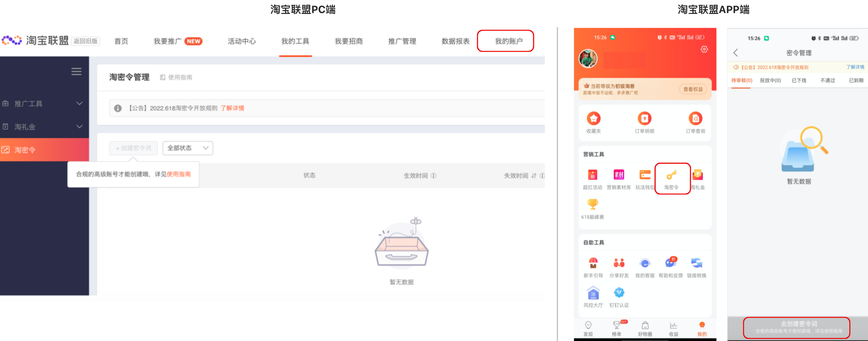The image size is (868, 341).
Task: Expand the 推广工具 sidebar section
Action: 44,104
